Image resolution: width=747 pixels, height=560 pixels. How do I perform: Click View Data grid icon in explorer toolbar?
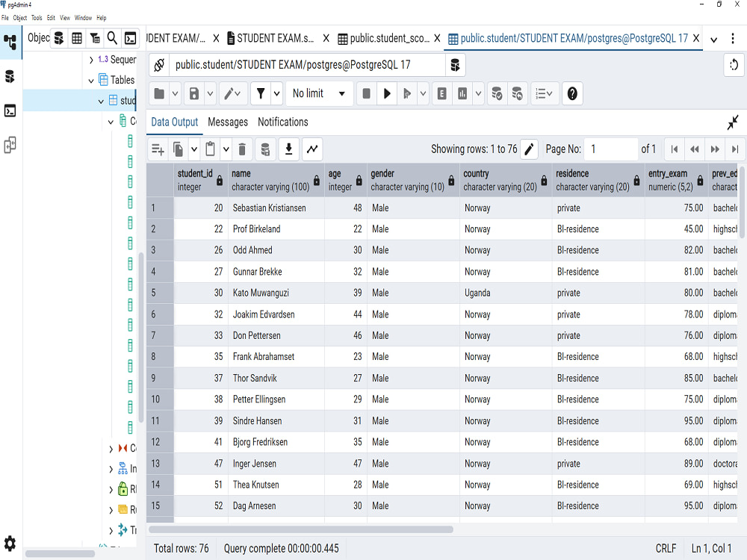(77, 38)
